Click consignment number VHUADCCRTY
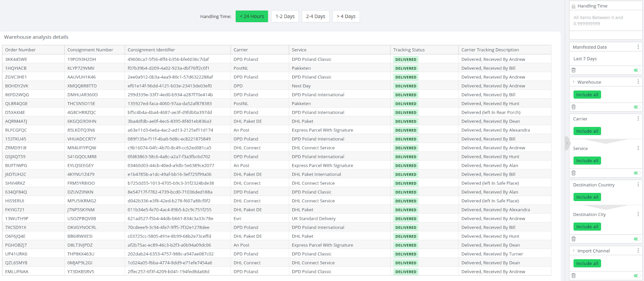Screen dimensions: 644x281 point(83,139)
